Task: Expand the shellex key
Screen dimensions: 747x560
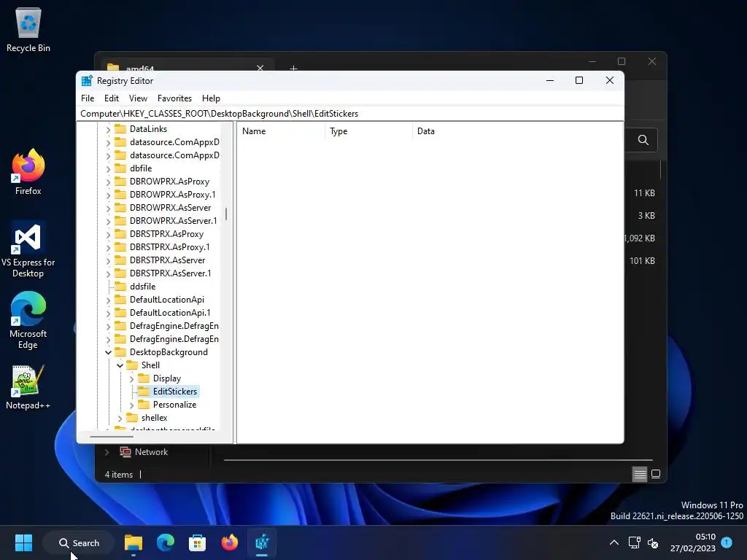Action: coord(120,418)
